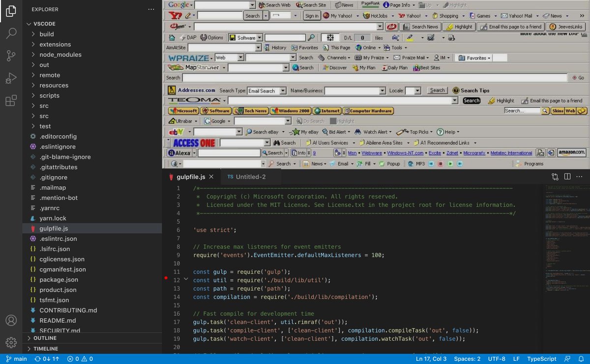Click Bid Alert on the eBay toolbar

pyautogui.click(x=337, y=132)
